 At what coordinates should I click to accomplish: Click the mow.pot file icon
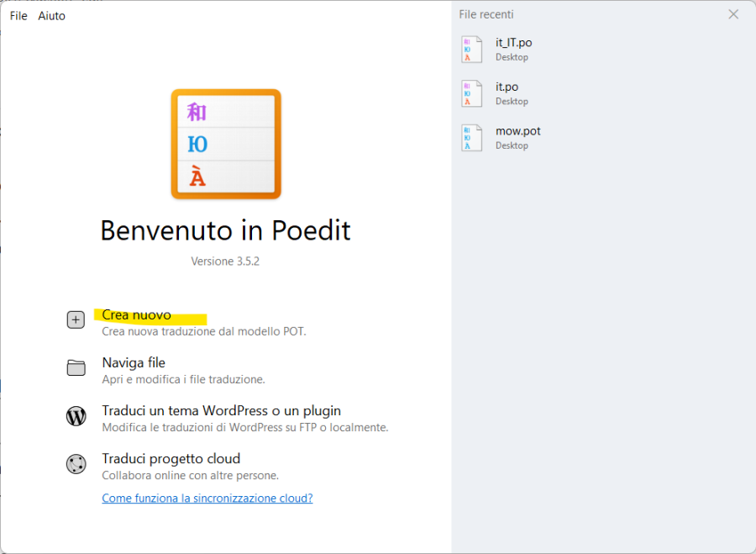[472, 138]
